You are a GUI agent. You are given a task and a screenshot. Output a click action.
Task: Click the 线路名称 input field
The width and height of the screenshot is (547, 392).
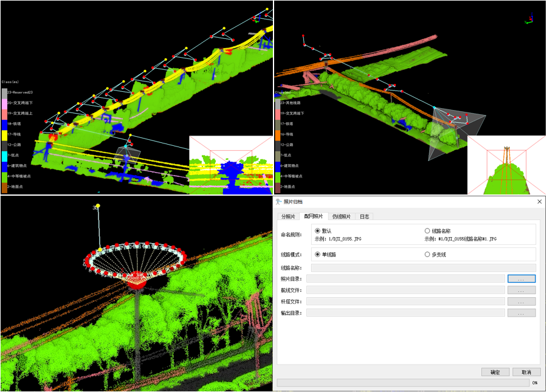pos(424,268)
